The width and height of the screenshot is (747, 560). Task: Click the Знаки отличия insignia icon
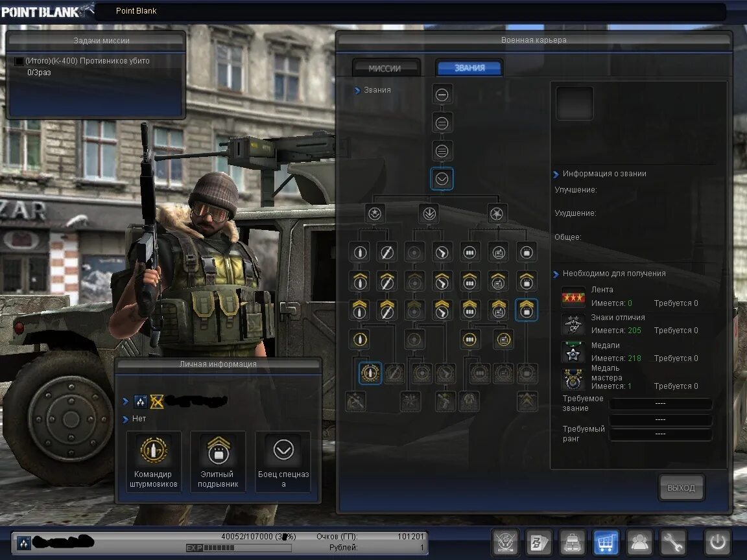[573, 325]
